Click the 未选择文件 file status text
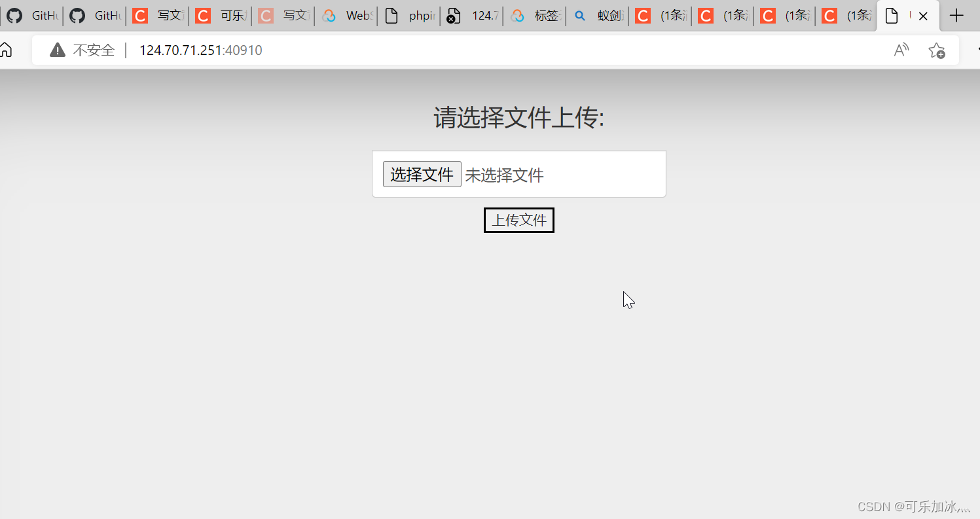 coord(504,175)
